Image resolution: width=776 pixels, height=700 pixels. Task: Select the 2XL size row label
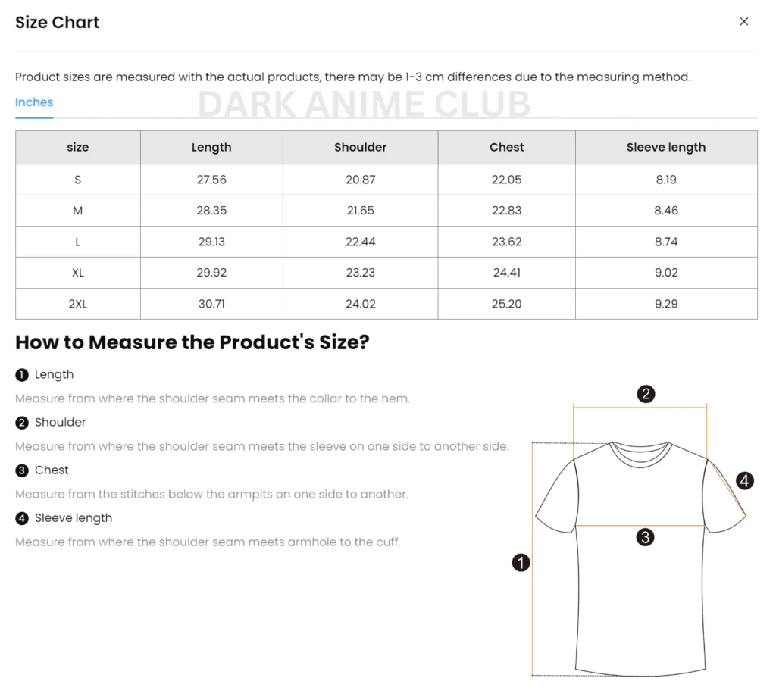[x=77, y=304]
